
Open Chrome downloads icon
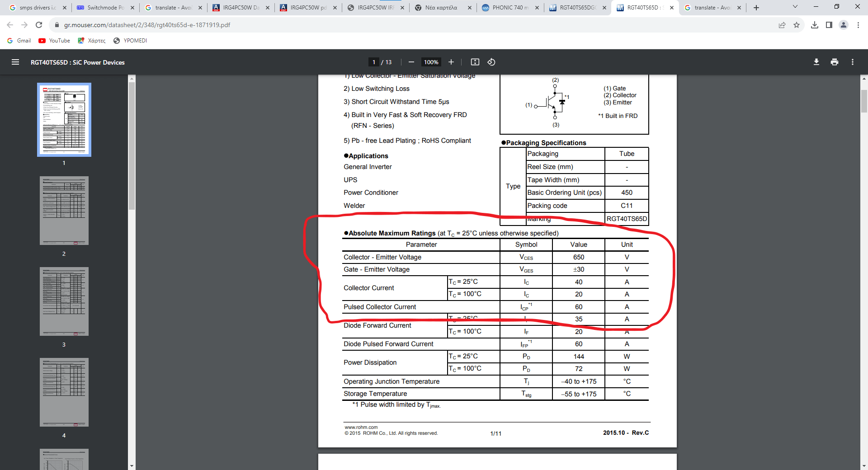[x=815, y=25]
